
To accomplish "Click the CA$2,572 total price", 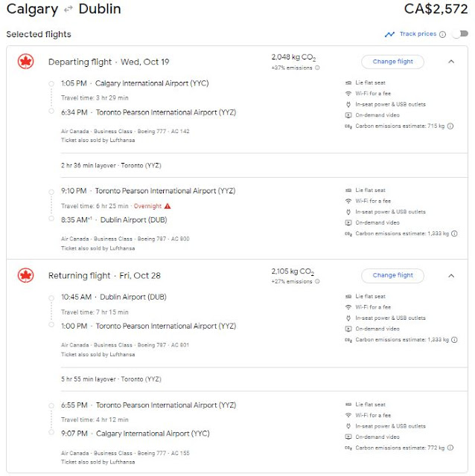I will 436,9.
